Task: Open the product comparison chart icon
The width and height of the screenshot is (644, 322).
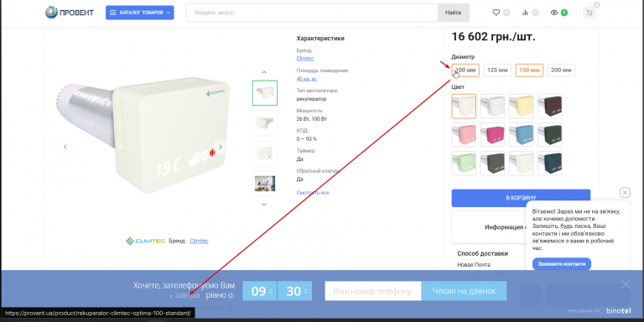Action: click(x=525, y=13)
